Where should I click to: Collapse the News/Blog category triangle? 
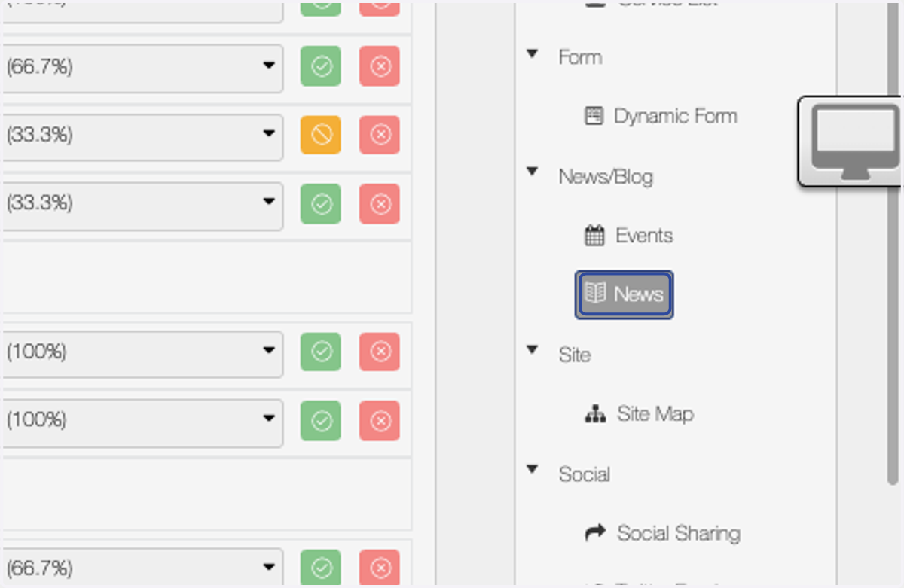(533, 172)
